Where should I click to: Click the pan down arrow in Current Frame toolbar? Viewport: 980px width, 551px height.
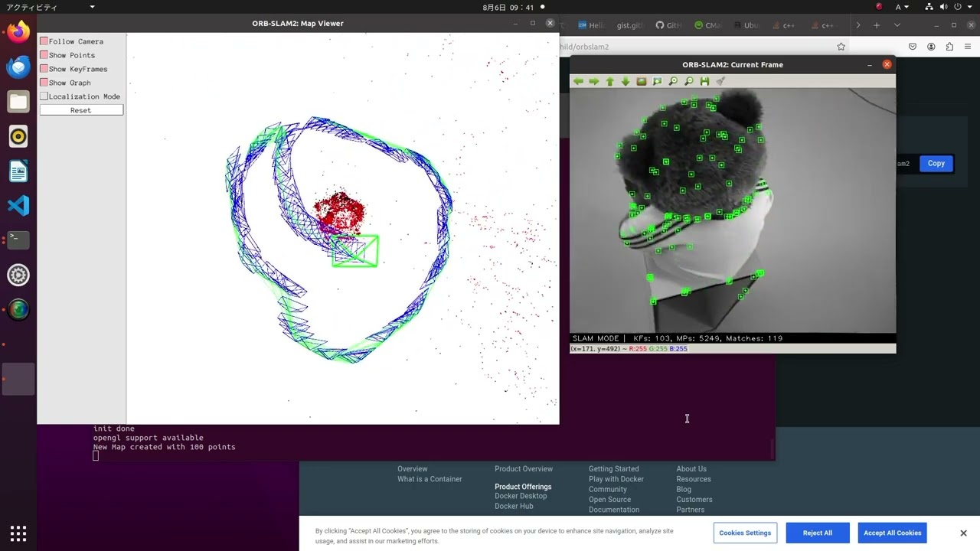coord(626,81)
